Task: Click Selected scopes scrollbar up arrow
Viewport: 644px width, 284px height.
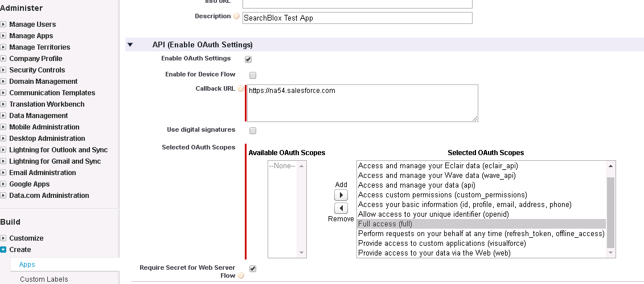Action: pyautogui.click(x=610, y=166)
